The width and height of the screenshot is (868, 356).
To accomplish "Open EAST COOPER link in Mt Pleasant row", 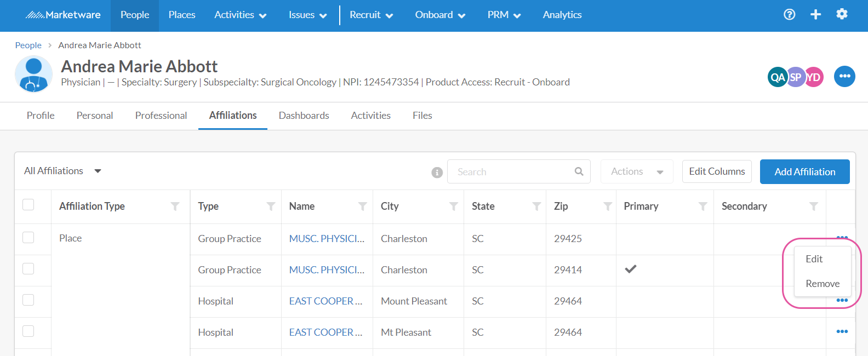I will (325, 332).
